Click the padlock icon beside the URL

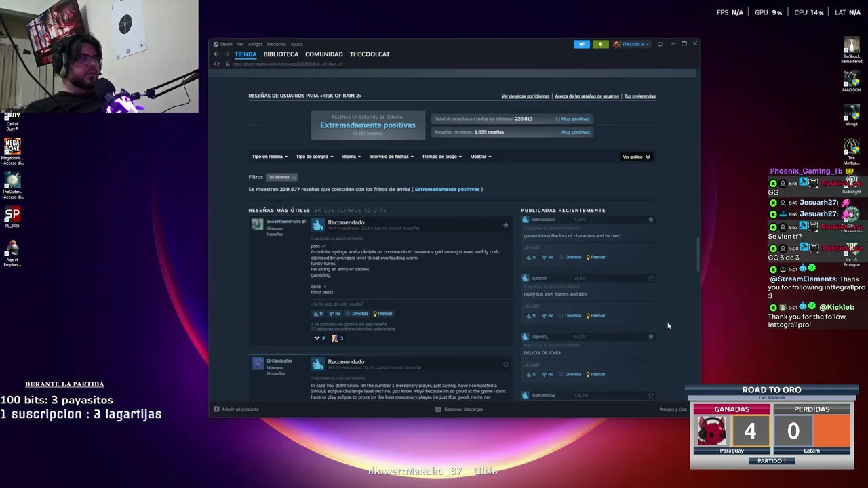click(227, 64)
